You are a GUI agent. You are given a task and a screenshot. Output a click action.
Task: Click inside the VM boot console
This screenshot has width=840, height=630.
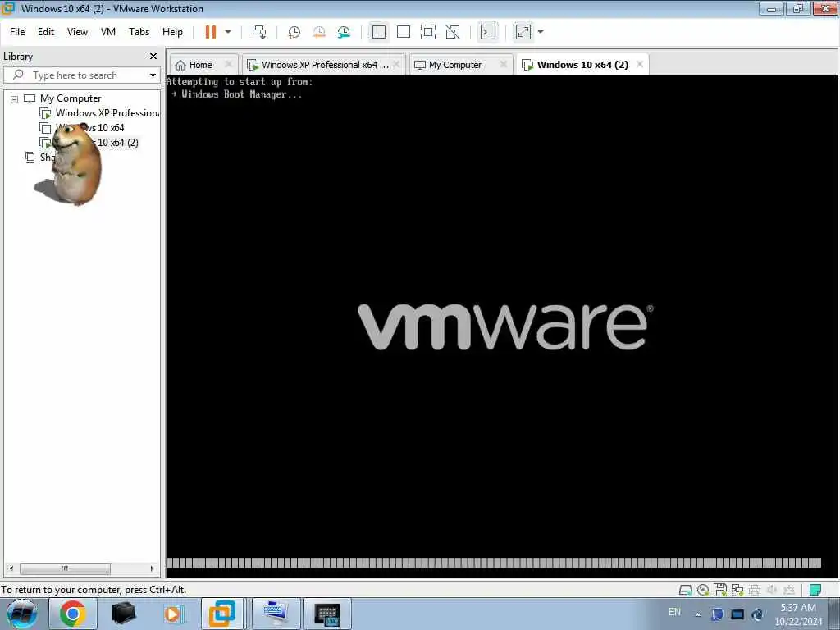click(502, 326)
